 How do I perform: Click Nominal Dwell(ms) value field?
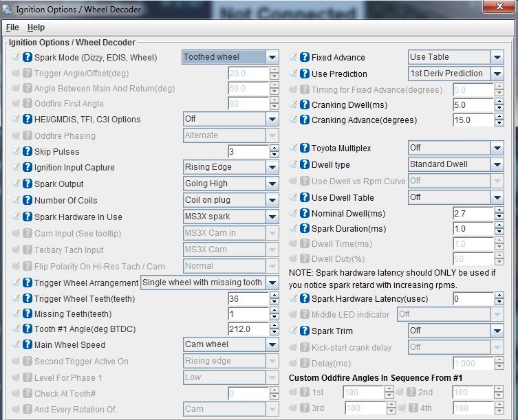pyautogui.click(x=473, y=213)
